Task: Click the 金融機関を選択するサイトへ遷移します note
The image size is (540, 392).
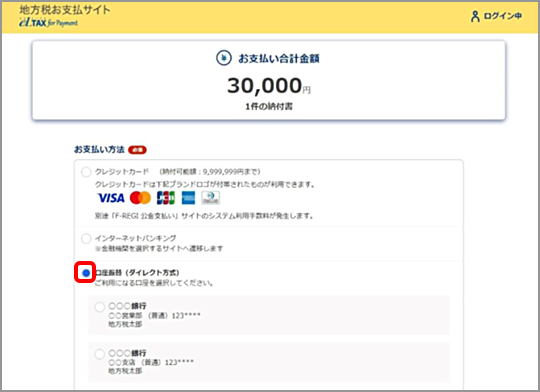Action: point(159,248)
